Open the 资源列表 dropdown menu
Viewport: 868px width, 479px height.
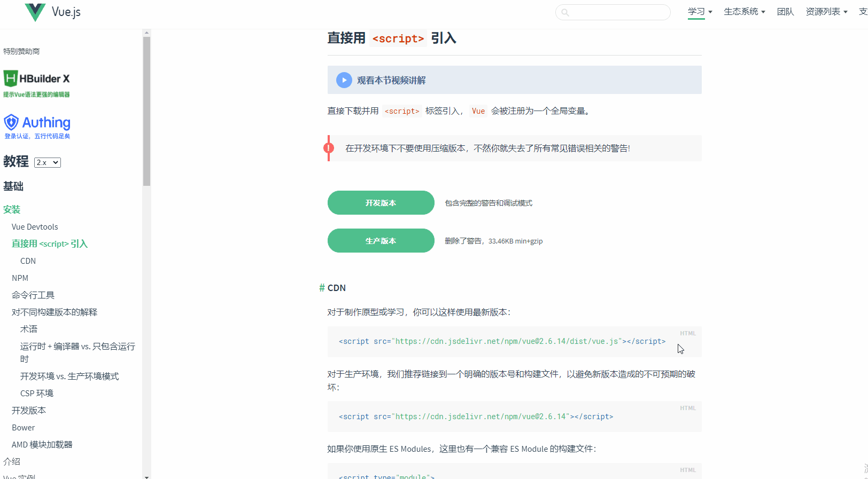826,12
